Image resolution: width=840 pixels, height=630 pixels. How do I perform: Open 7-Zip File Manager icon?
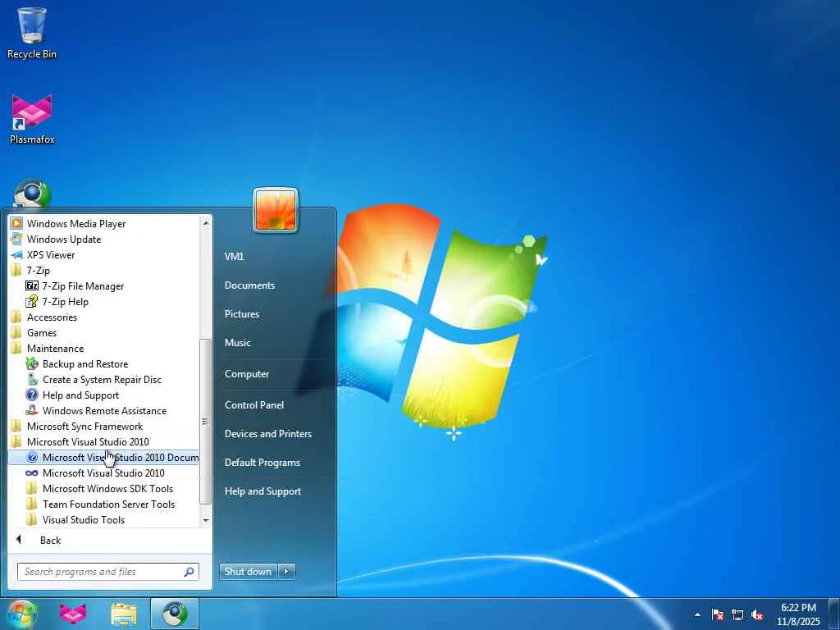[32, 286]
